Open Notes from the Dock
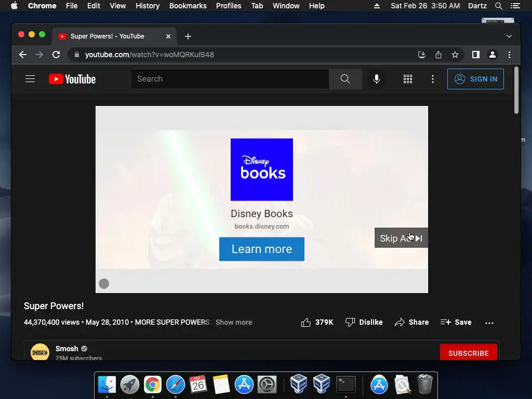This screenshot has width=532, height=399. coord(221,384)
